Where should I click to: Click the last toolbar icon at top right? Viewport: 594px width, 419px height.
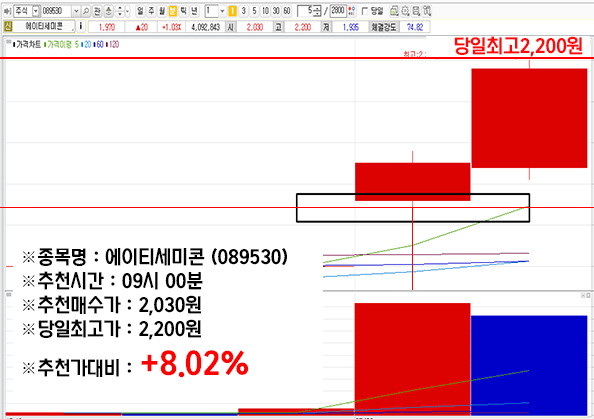(427, 11)
